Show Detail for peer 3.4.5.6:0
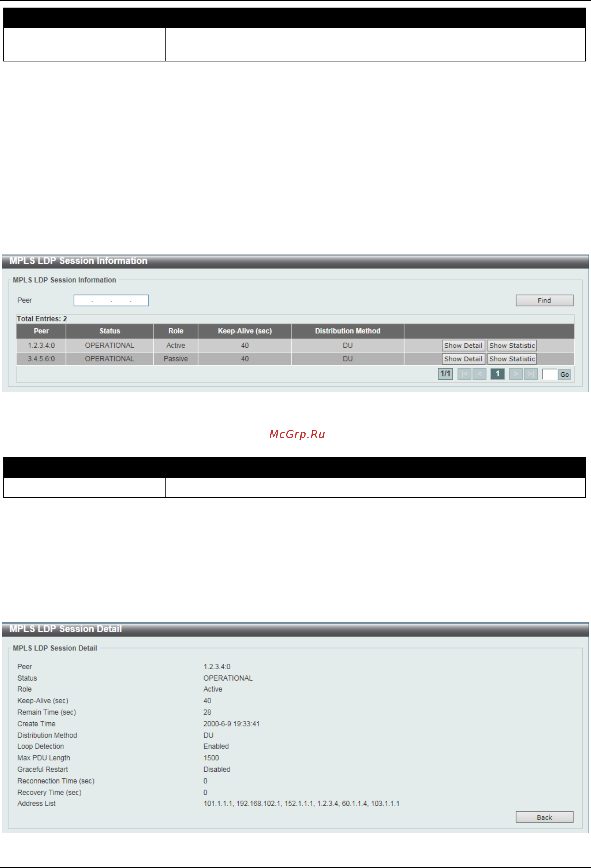The image size is (591, 868). click(x=463, y=359)
